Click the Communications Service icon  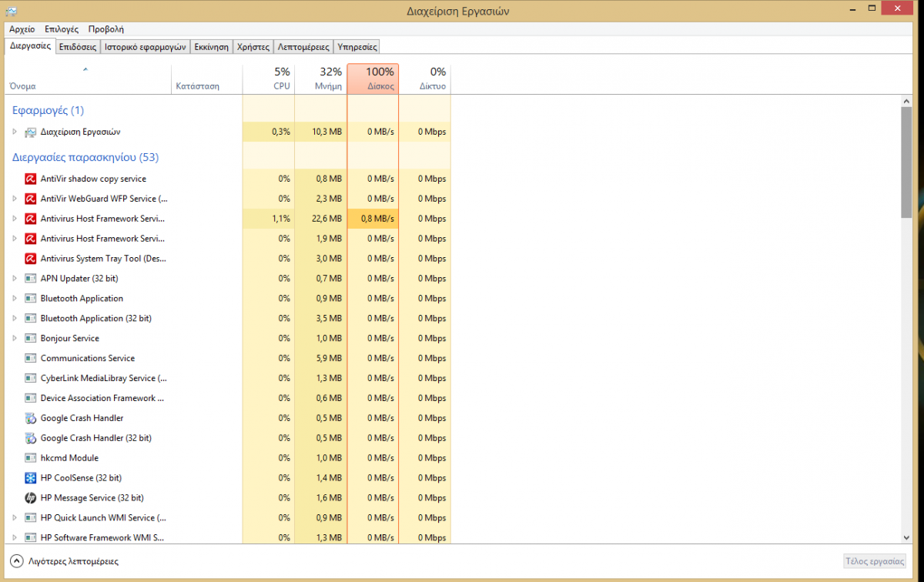click(31, 358)
